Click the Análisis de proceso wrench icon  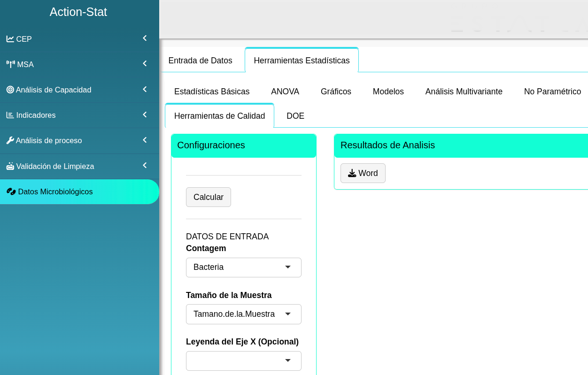[x=10, y=140]
